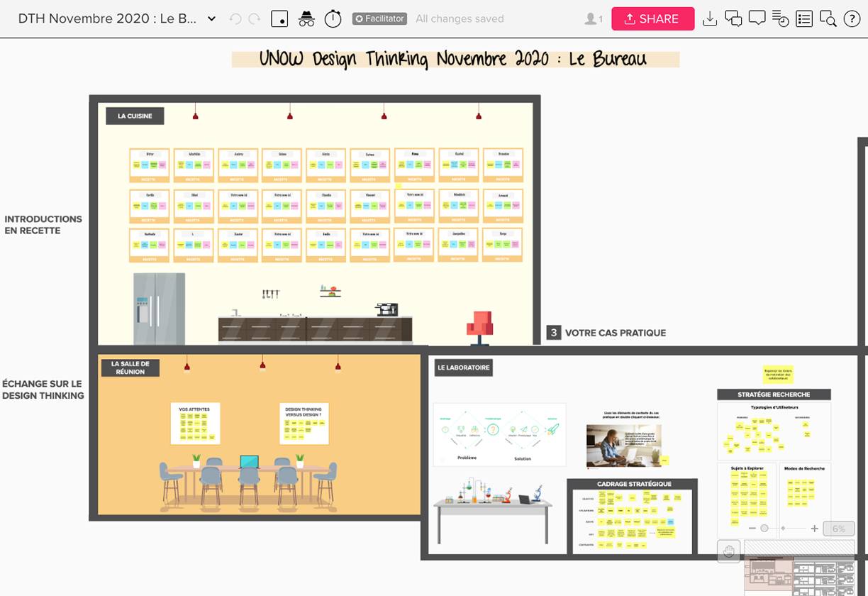Screen dimensions: 868x596
Task: Click the 6% zoom level box
Action: tap(839, 529)
